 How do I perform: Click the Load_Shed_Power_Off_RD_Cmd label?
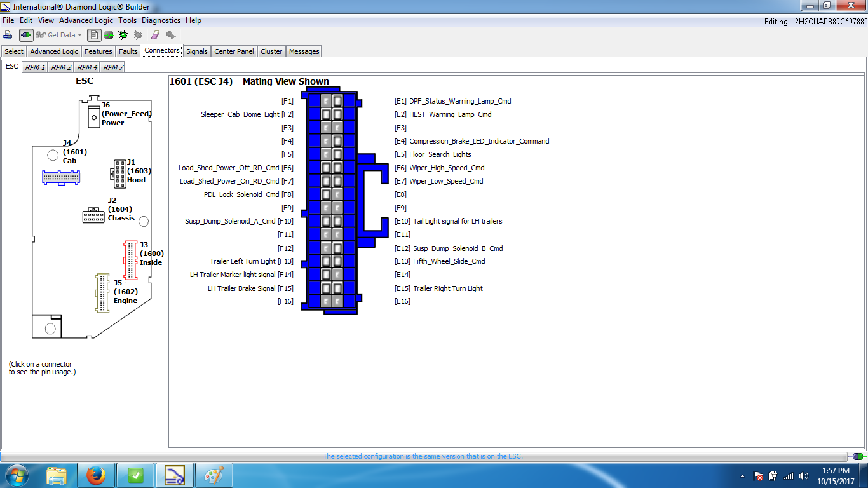pyautogui.click(x=229, y=168)
